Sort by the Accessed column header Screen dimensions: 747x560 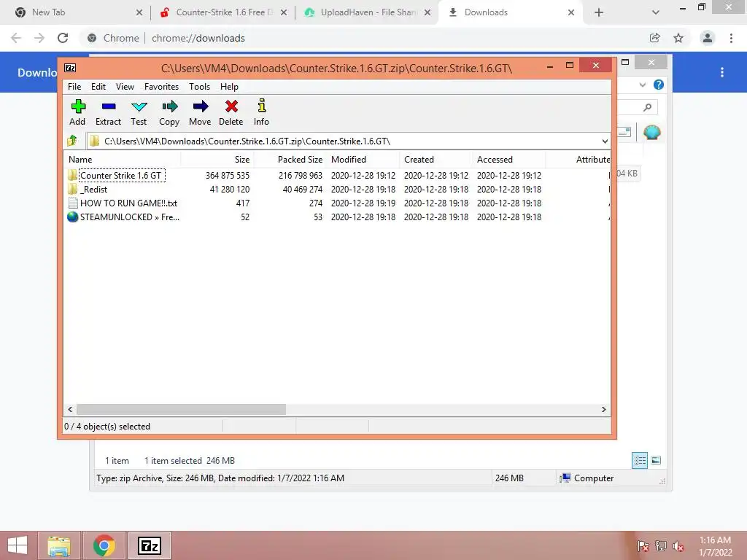[508, 160]
